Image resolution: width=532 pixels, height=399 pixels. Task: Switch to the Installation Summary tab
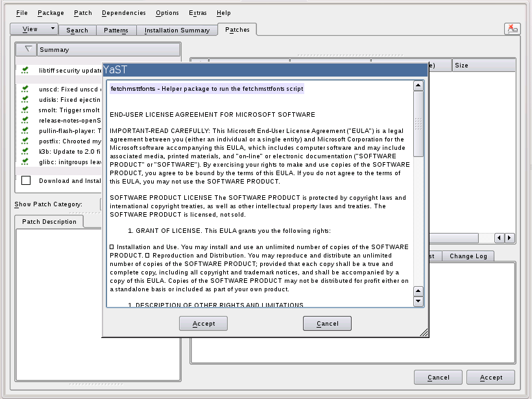[176, 30]
